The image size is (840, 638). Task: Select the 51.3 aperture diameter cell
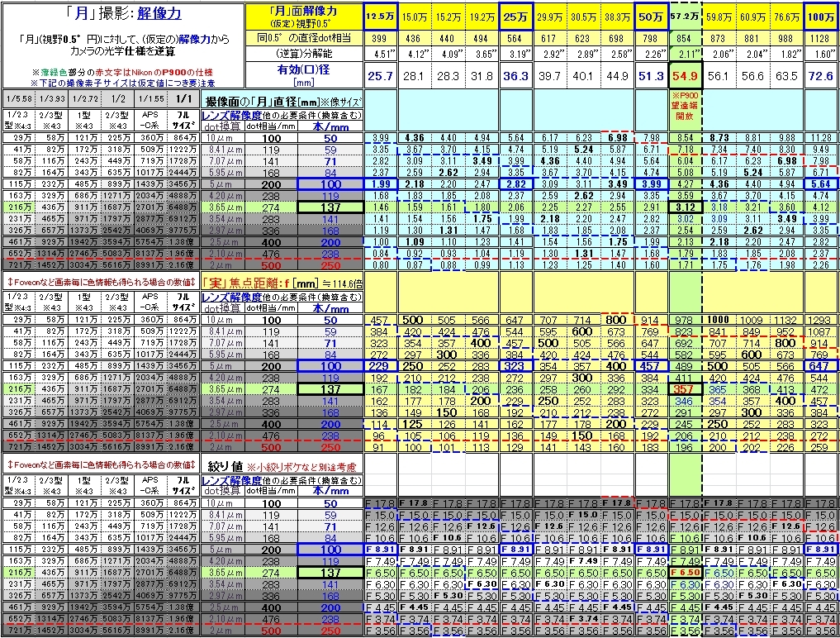651,75
